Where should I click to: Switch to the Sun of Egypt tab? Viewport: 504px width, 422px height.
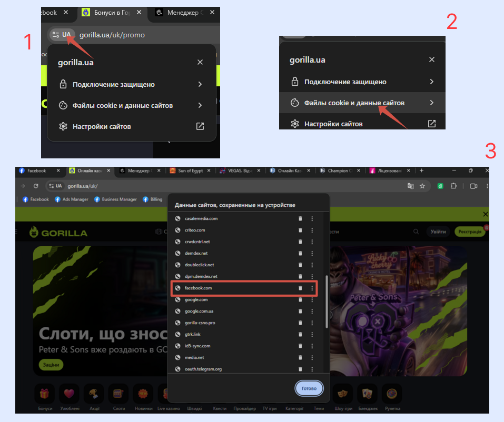click(x=190, y=171)
